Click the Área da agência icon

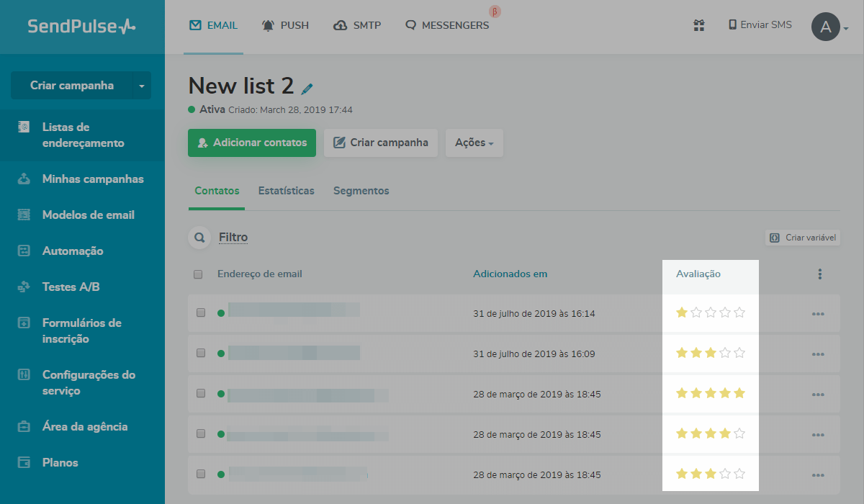[x=24, y=426]
